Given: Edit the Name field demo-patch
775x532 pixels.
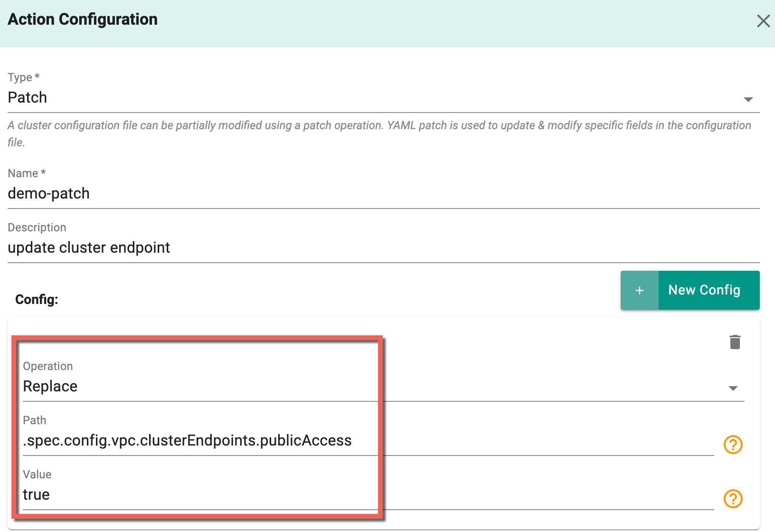Looking at the screenshot, I should click(384, 194).
